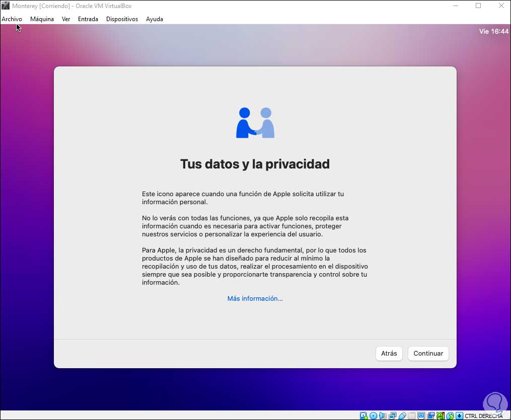
Task: Click the 'CTRL DERECHA' host key label
Action: click(484, 416)
